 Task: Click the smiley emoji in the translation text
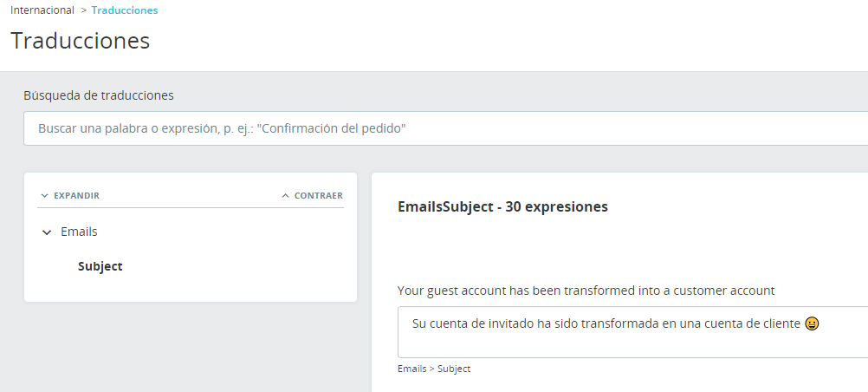point(812,324)
